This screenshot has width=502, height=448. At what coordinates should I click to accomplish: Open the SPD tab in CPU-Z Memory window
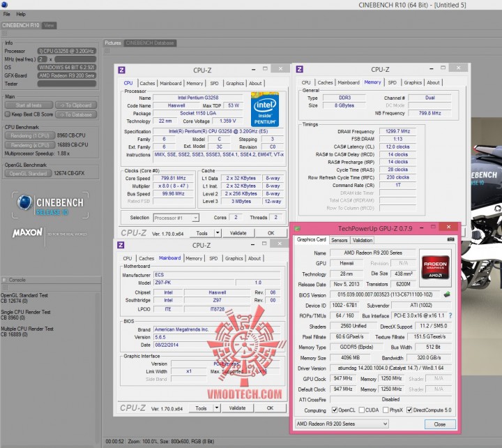[x=392, y=82]
